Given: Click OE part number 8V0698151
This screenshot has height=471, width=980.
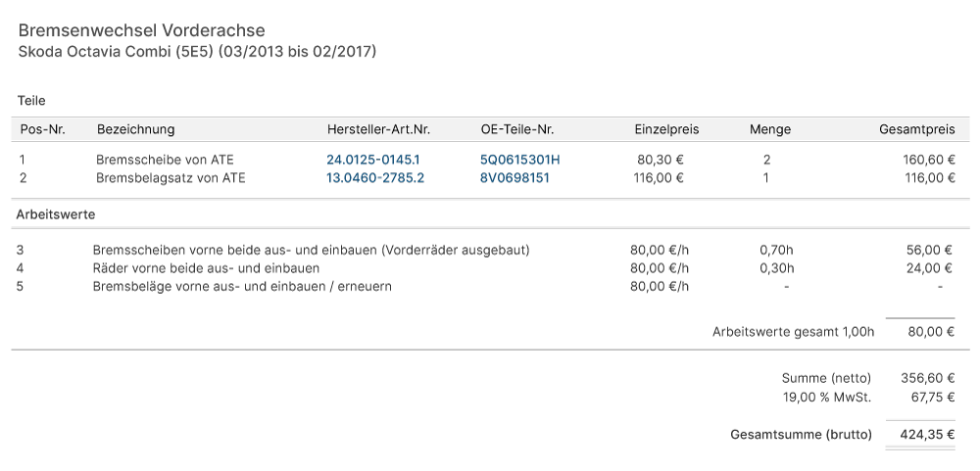Looking at the screenshot, I should [x=514, y=178].
